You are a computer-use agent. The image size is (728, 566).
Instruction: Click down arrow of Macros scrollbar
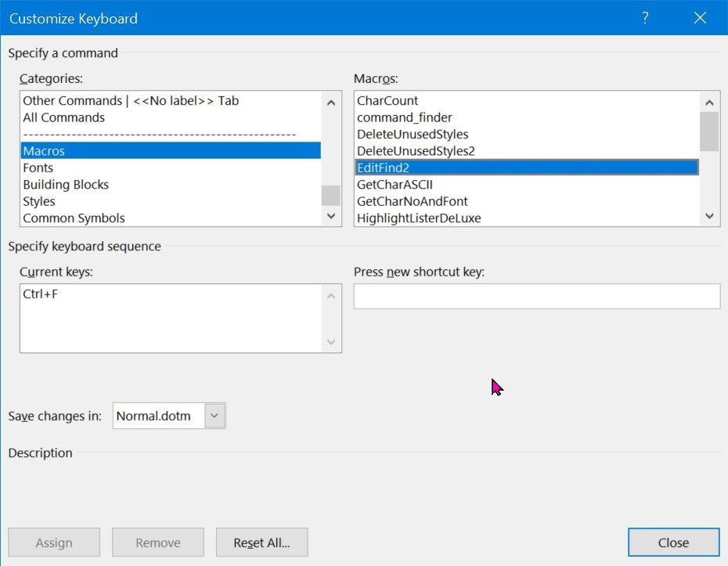(x=709, y=216)
